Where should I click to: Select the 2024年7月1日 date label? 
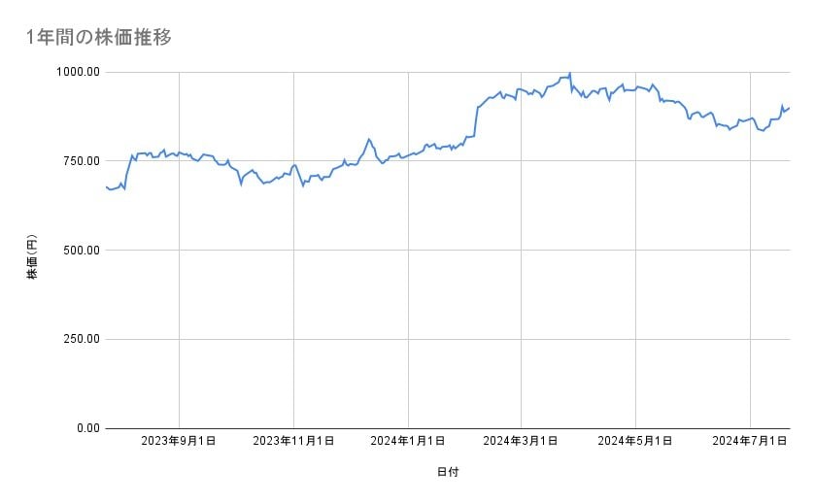pos(750,442)
